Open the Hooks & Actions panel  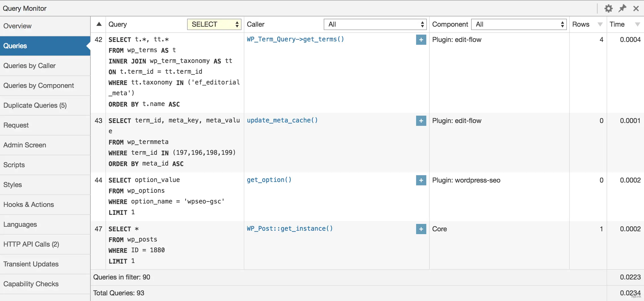28,204
